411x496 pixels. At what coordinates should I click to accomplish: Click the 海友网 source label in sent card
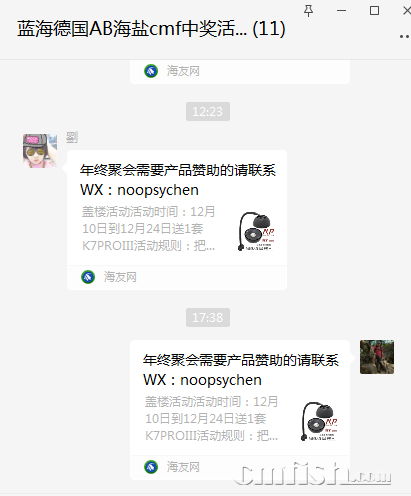click(183, 467)
